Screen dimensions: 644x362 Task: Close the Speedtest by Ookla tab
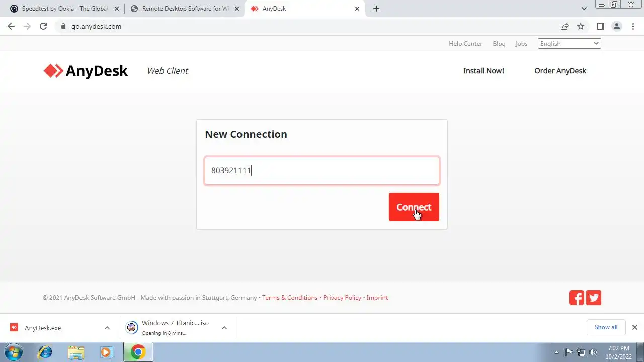click(117, 9)
